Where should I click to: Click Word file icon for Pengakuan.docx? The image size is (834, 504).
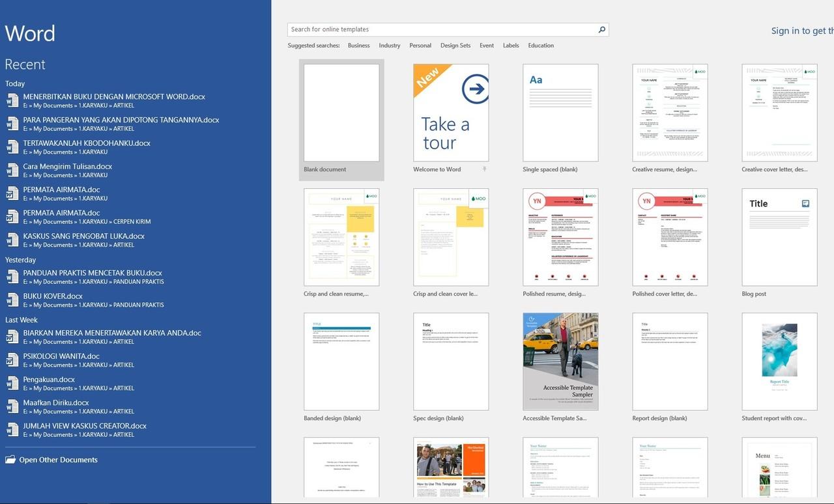pos(12,384)
